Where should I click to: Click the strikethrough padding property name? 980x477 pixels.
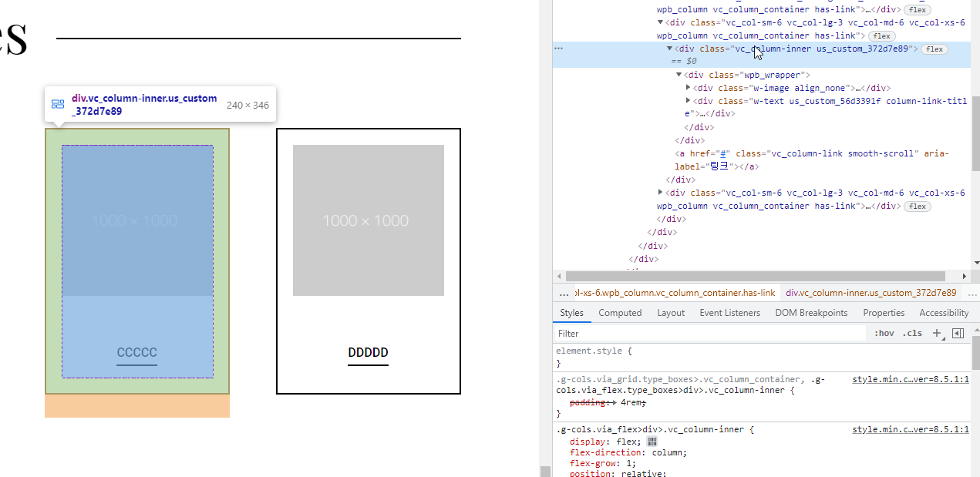click(588, 403)
